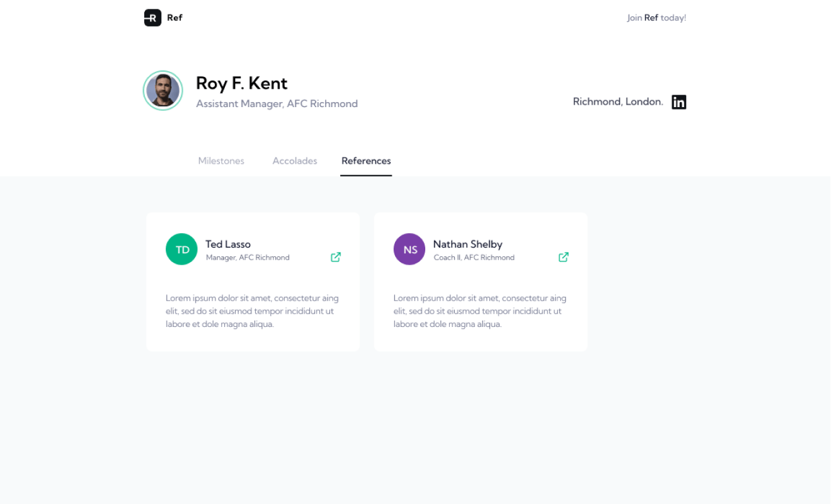Click the Ref logo icon
The image size is (831, 504).
pos(152,18)
